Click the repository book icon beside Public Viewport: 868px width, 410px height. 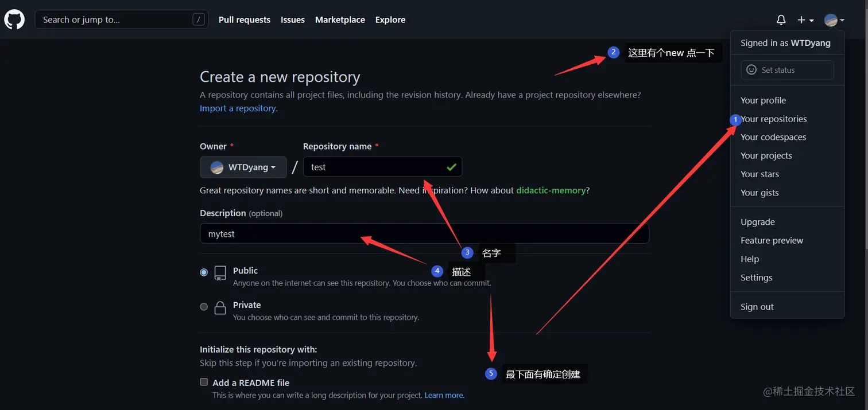tap(220, 273)
